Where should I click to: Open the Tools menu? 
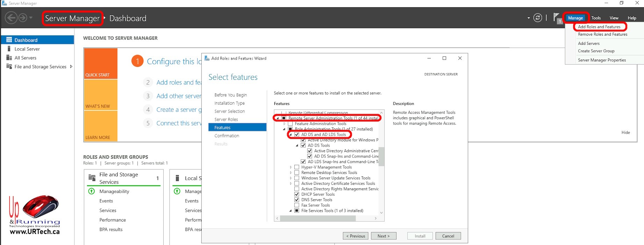(x=596, y=18)
